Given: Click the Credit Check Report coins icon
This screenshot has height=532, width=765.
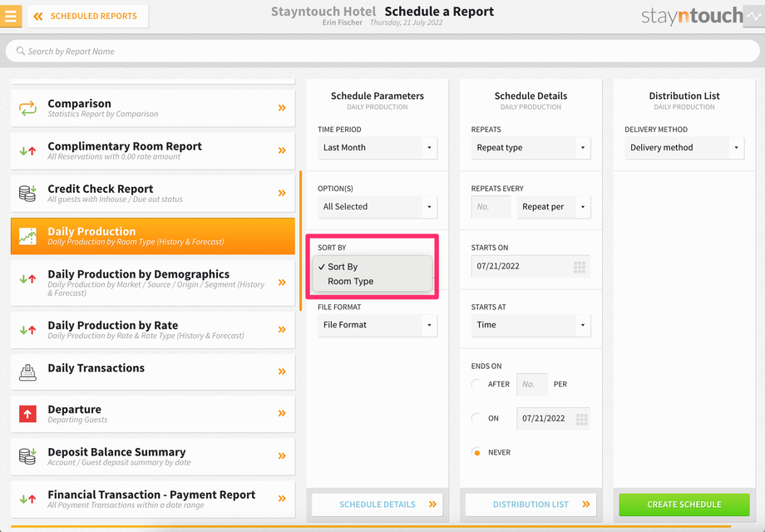Looking at the screenshot, I should (27, 193).
